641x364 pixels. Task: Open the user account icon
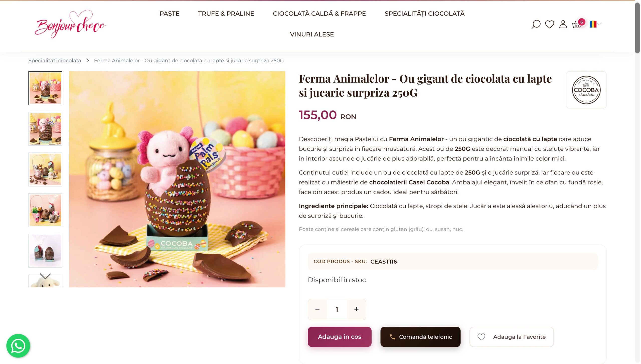pos(563,24)
